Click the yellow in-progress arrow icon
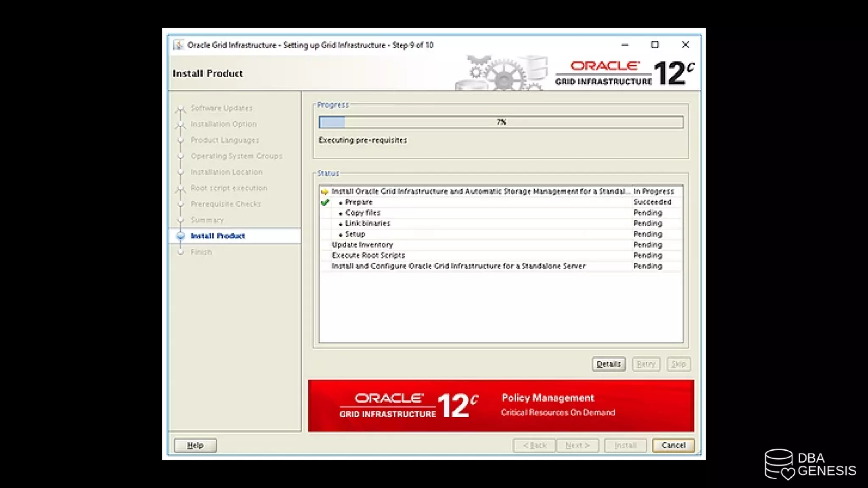This screenshot has width=868, height=488. pyautogui.click(x=325, y=192)
